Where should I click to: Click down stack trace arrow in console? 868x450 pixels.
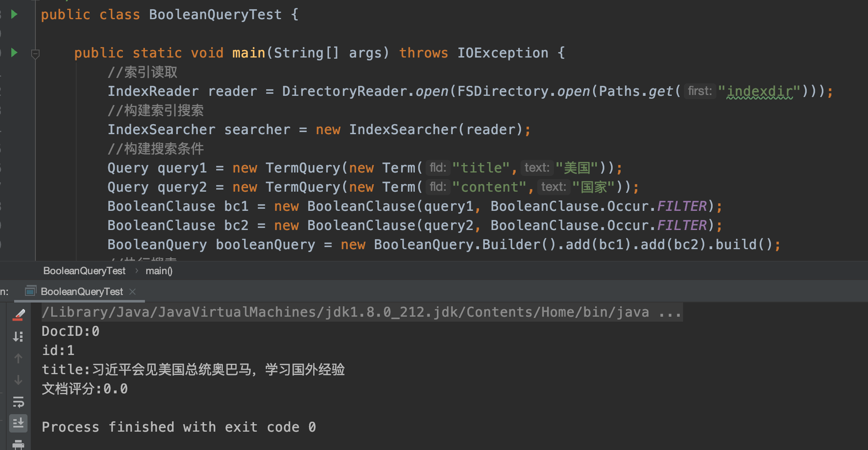click(18, 380)
